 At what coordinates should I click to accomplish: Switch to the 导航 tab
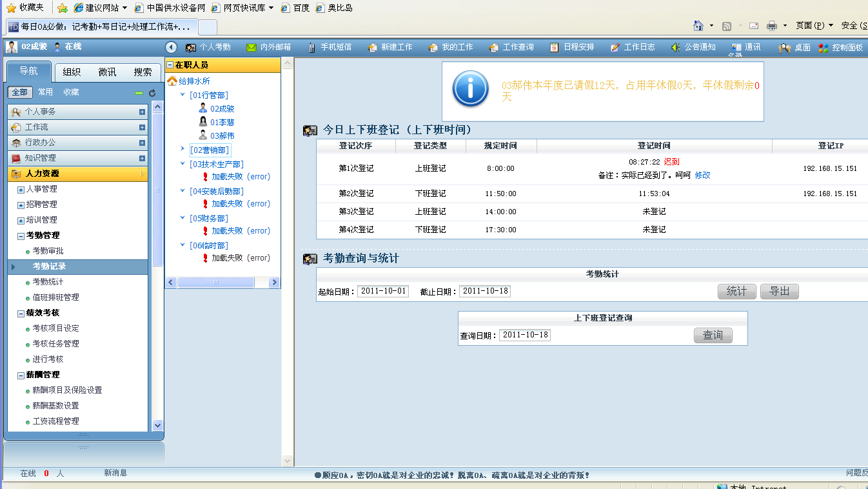(x=28, y=71)
